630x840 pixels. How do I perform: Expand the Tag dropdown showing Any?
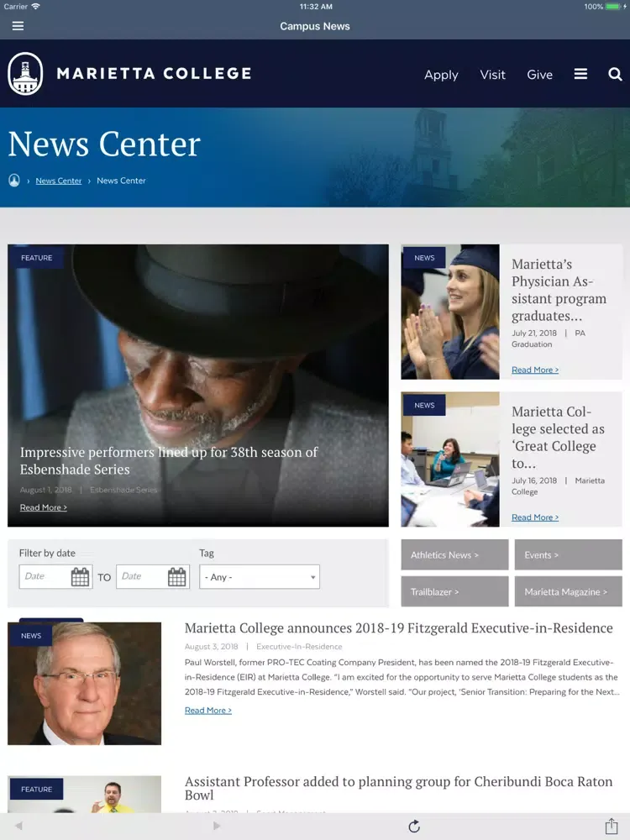click(260, 577)
